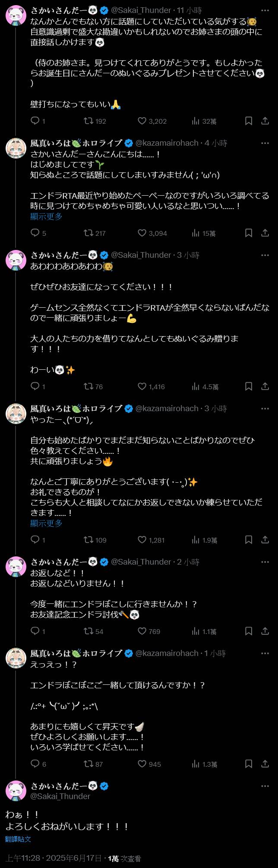This screenshot has height=868, width=278.
Task: Expand first 顯示更多 in 風真いろは's reply
Action: click(x=46, y=216)
